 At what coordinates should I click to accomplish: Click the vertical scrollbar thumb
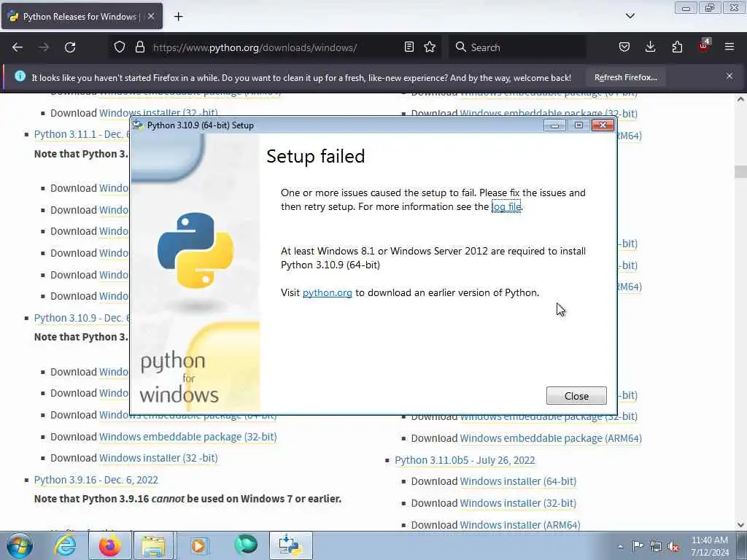(x=740, y=171)
